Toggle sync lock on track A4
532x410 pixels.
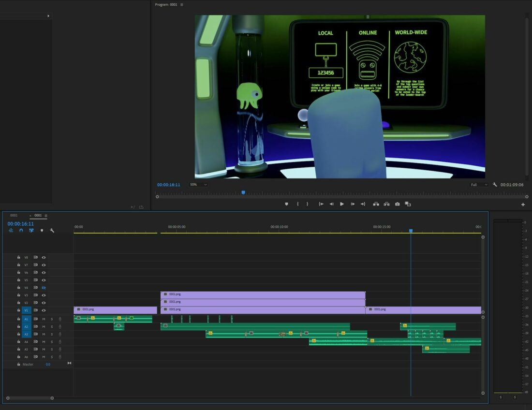(36, 341)
